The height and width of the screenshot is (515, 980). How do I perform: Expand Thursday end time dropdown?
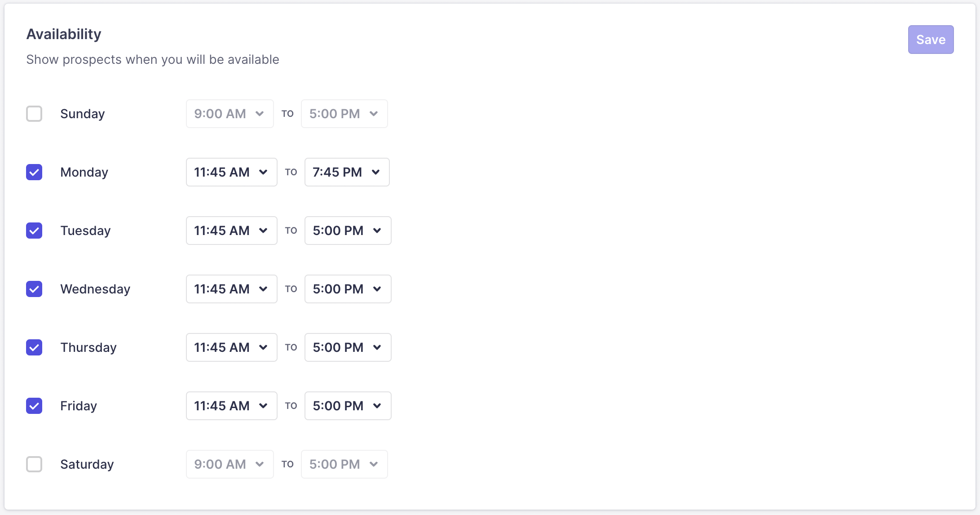[x=348, y=347]
